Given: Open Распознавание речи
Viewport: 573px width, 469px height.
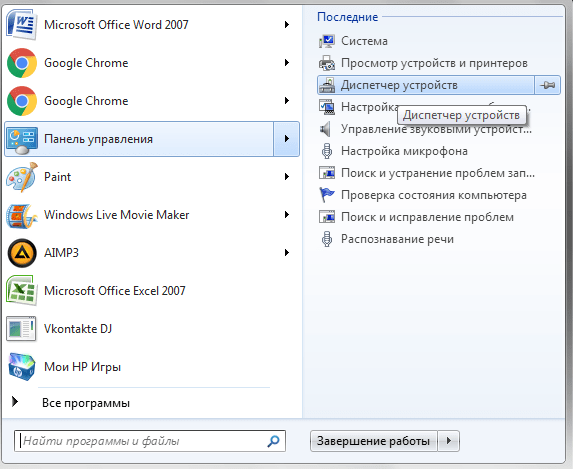Looking at the screenshot, I should click(x=398, y=239).
